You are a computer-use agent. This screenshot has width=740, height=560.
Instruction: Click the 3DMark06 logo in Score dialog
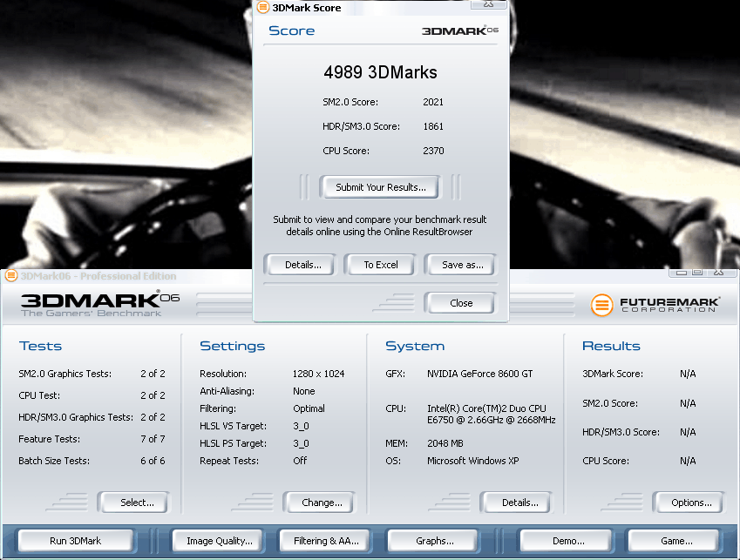(459, 30)
